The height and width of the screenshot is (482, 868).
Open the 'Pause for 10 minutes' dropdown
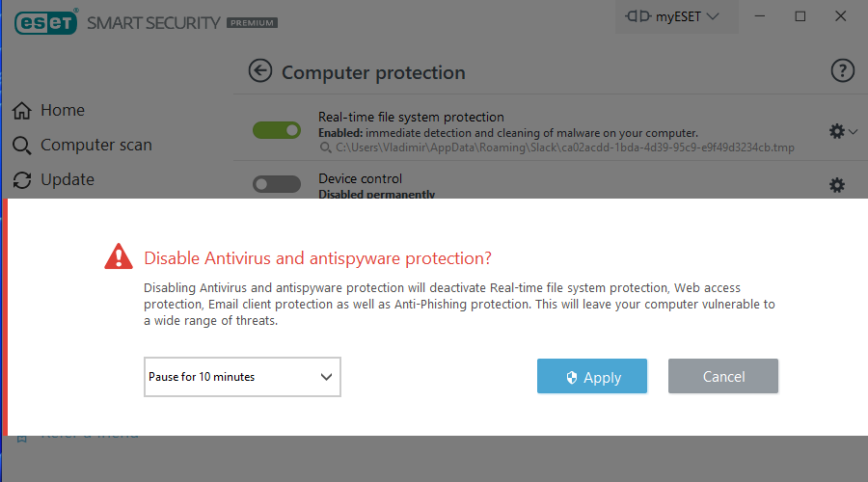point(242,377)
